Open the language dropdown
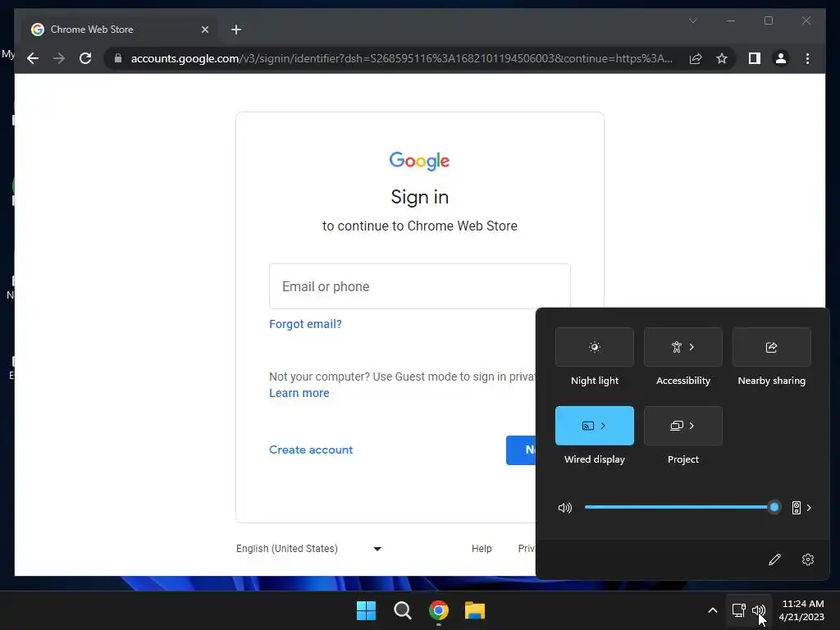Viewport: 840px width, 630px height. point(308,549)
